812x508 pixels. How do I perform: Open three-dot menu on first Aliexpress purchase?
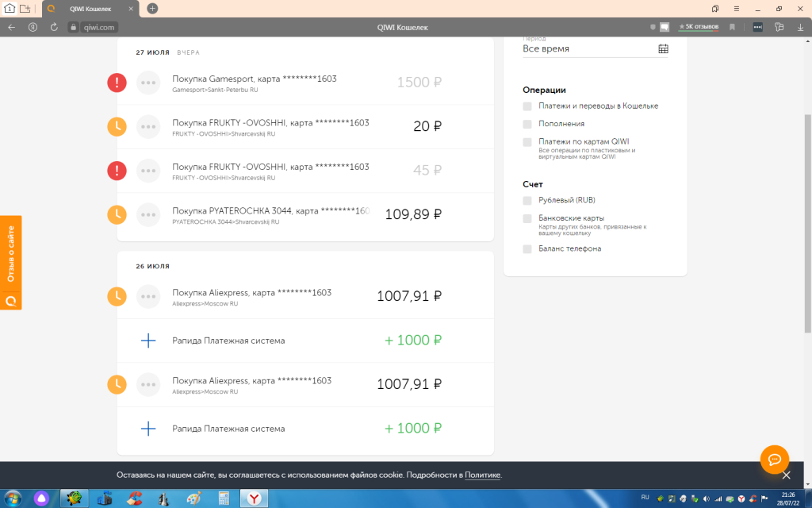click(148, 296)
